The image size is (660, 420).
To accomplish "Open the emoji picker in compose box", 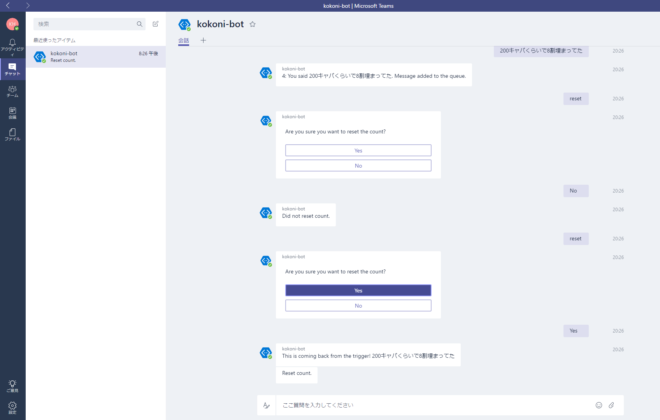I will point(599,405).
